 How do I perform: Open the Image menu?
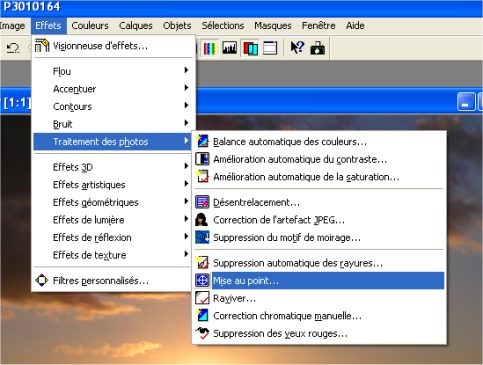12,26
